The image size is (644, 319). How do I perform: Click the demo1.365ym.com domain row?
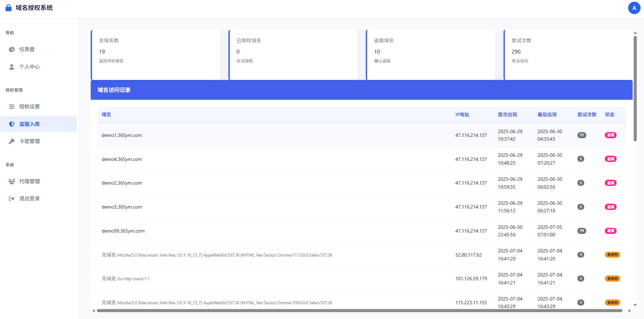[x=122, y=135]
